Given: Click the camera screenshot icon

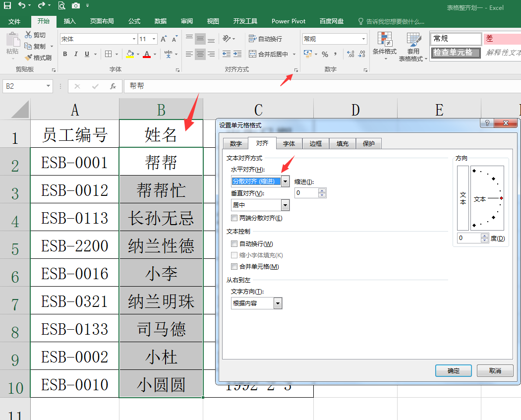Looking at the screenshot, I should click(76, 5).
